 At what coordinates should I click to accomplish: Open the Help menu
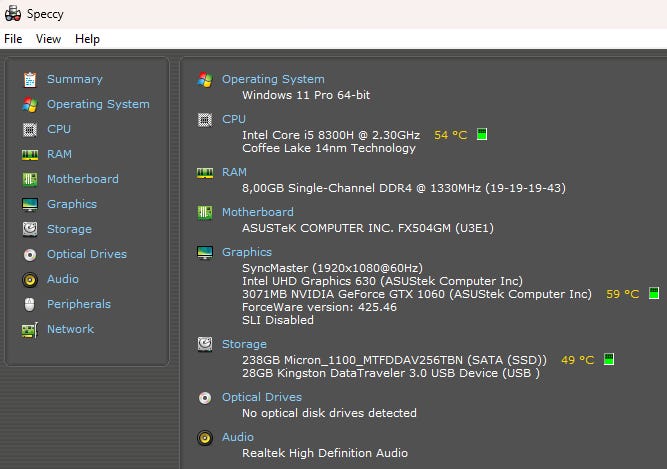87,39
